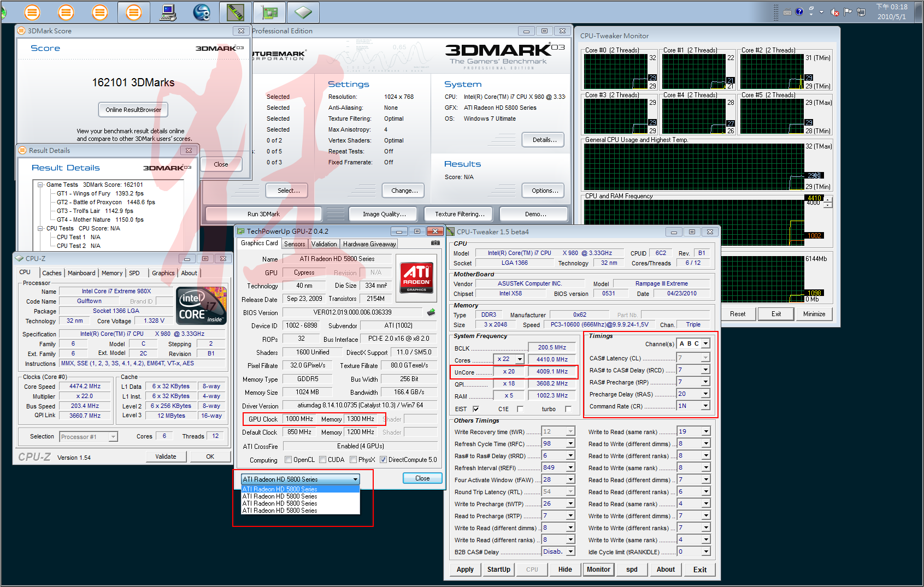Click the ATI Radeon logo in GPU-Z

click(416, 278)
